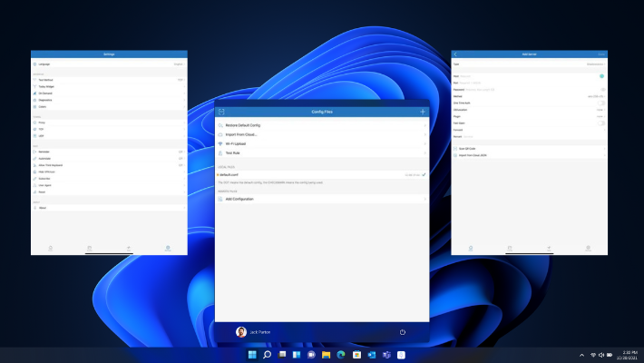This screenshot has height=363, width=644.
Task: Click the volume icon in system tray
Action: point(601,355)
